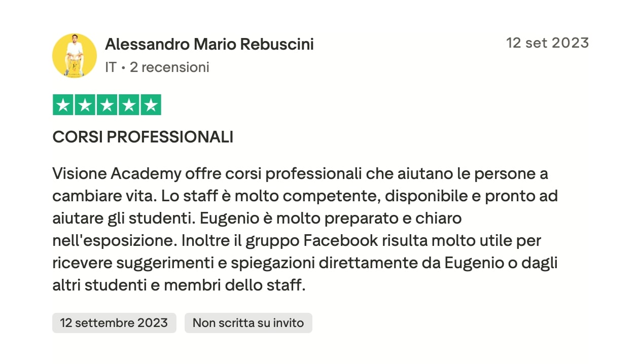Click the "IT" country label
Viewport: 639px width, 364px height.
pyautogui.click(x=111, y=67)
